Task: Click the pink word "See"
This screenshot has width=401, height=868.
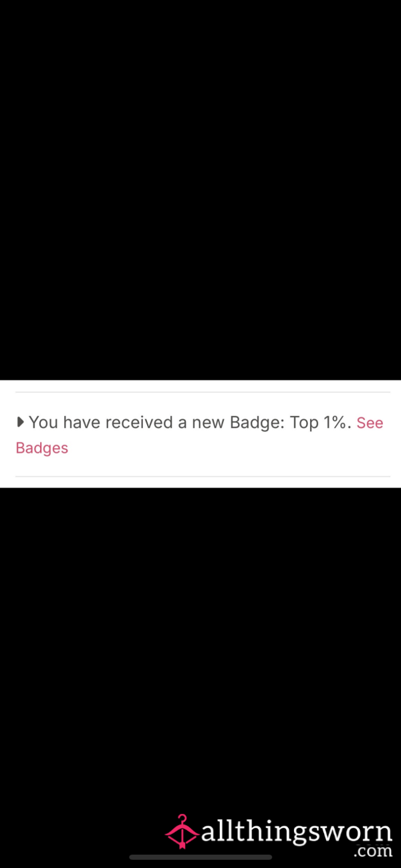Action: [370, 423]
